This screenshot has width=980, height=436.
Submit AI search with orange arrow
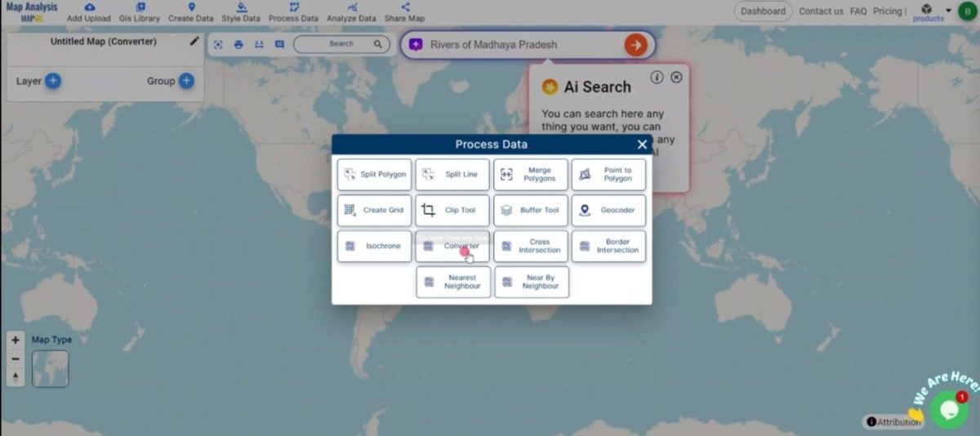point(635,45)
